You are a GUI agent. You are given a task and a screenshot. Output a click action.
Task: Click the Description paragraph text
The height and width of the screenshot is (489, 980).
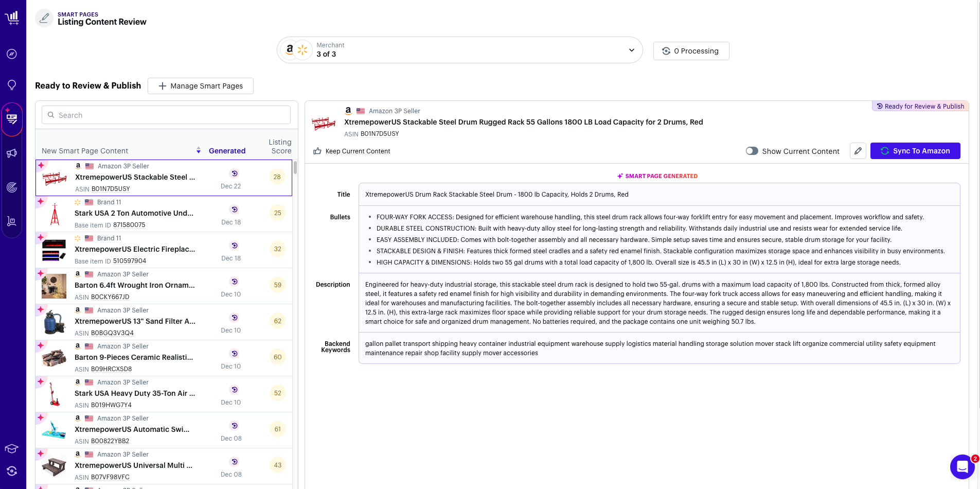point(658,303)
